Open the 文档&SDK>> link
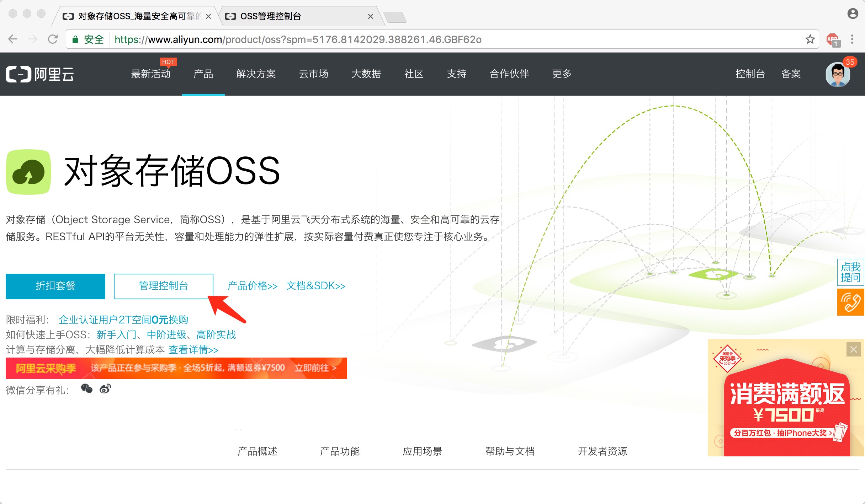Image resolution: width=865 pixels, height=504 pixels. pyautogui.click(x=316, y=286)
